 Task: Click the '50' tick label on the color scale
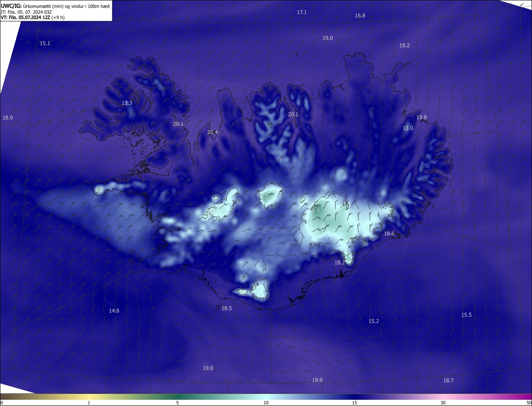pyautogui.click(x=529, y=403)
